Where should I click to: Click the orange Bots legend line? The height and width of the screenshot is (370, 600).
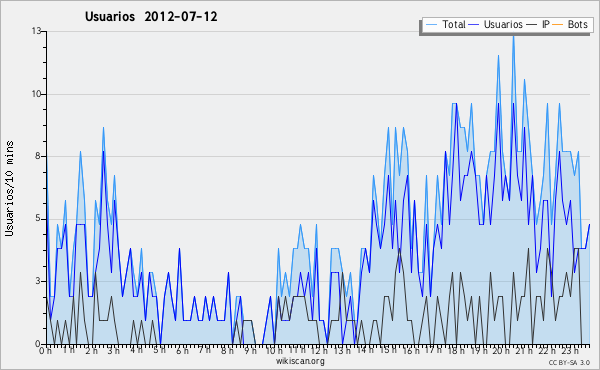coord(558,25)
